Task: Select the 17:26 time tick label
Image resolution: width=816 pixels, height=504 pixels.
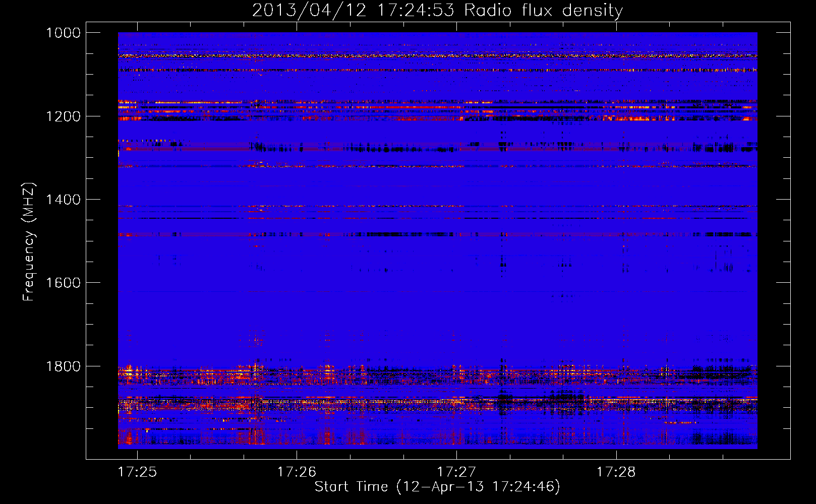Action: point(297,472)
